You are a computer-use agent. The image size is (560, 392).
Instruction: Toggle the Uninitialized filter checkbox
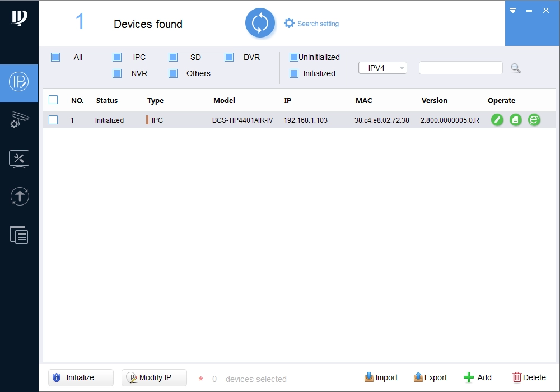(x=293, y=57)
